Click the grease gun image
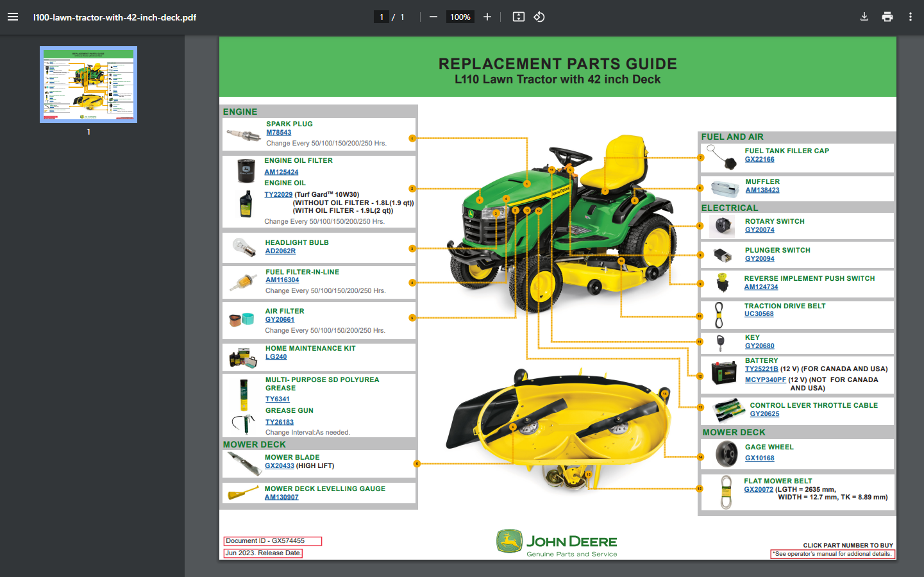Viewport: 924px width, 577px height. coord(244,424)
